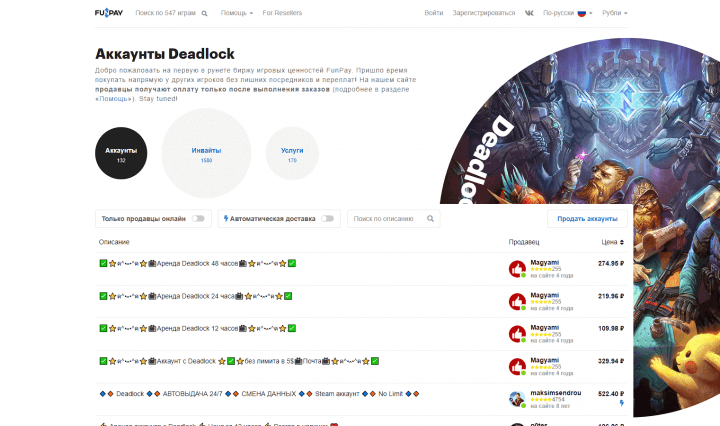Image resolution: width=720 pixels, height=426 pixels.
Task: Click the Цена column header
Action: pos(613,242)
